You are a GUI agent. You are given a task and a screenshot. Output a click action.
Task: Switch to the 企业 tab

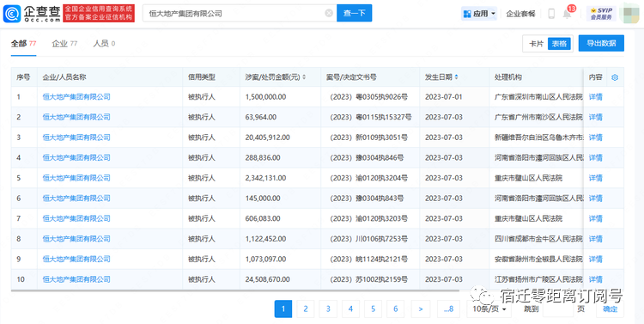pos(64,44)
